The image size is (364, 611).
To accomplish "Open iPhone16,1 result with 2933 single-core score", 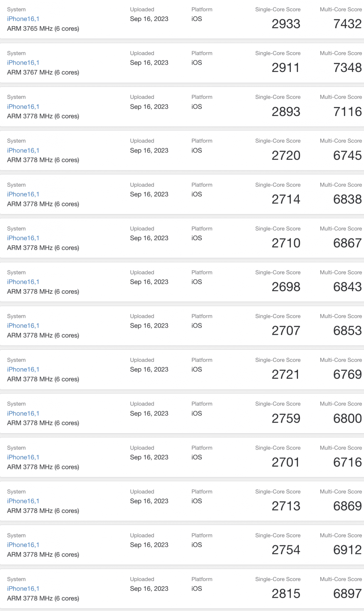I will pyautogui.click(x=23, y=19).
